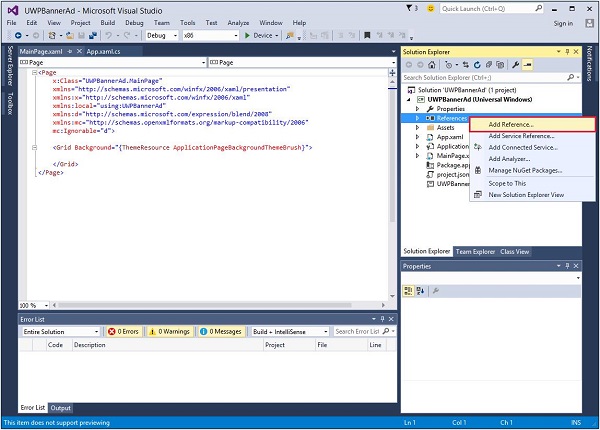Expand the Assets folder node
The height and width of the screenshot is (430, 600).
click(x=418, y=128)
